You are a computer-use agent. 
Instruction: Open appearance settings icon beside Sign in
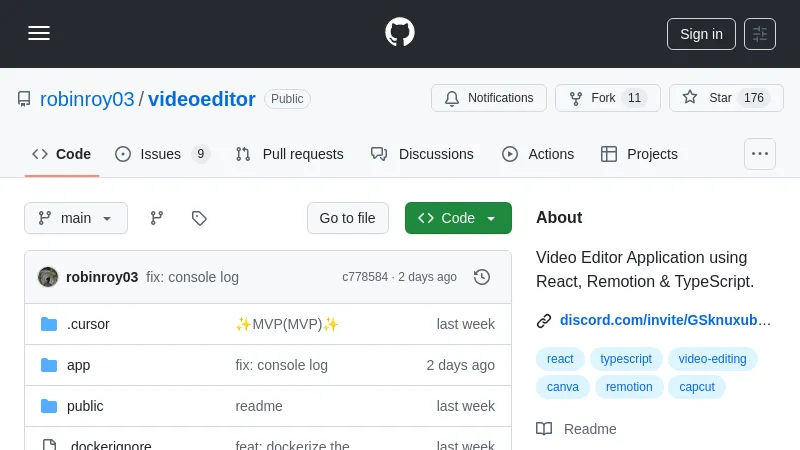pyautogui.click(x=760, y=34)
